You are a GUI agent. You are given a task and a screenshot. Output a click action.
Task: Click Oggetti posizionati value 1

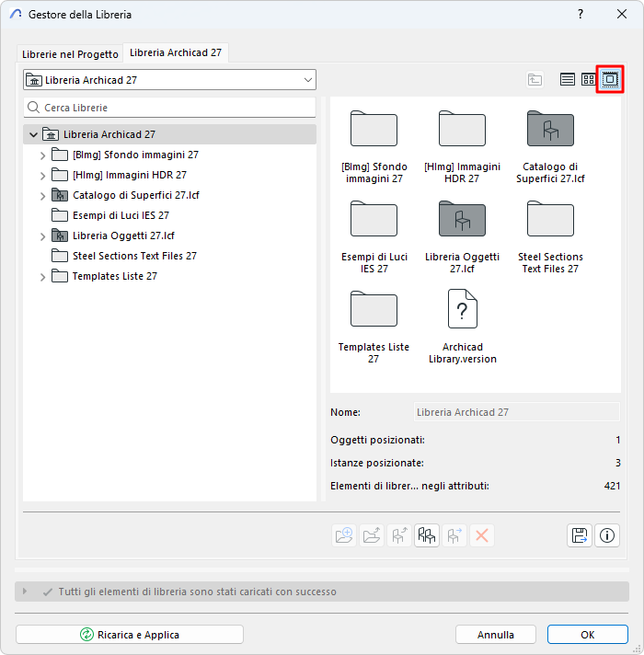click(617, 440)
